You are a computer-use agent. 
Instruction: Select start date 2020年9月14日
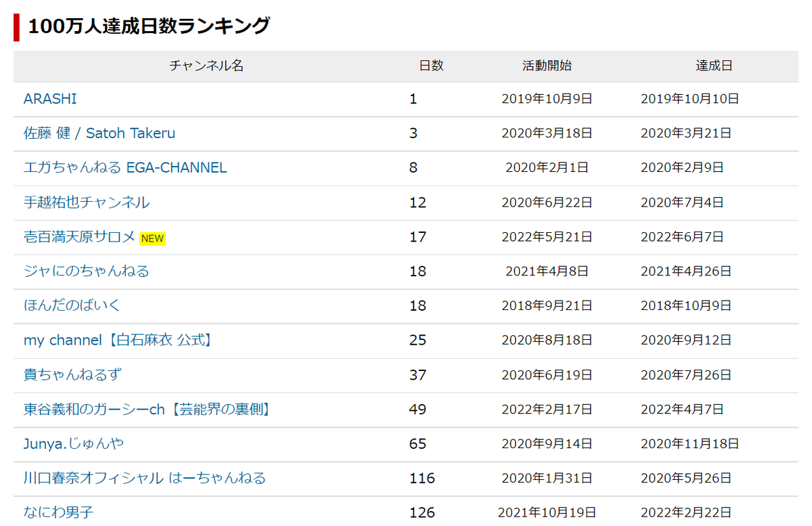point(547,444)
